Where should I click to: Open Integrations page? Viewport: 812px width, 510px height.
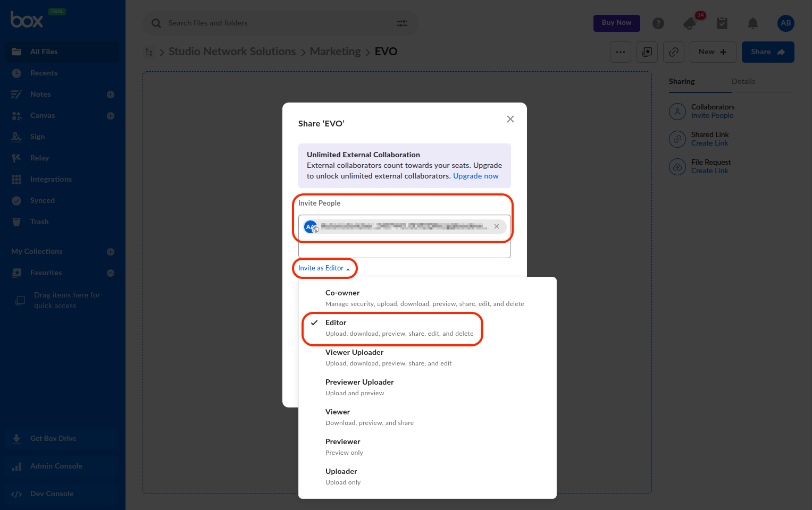pyautogui.click(x=63, y=179)
